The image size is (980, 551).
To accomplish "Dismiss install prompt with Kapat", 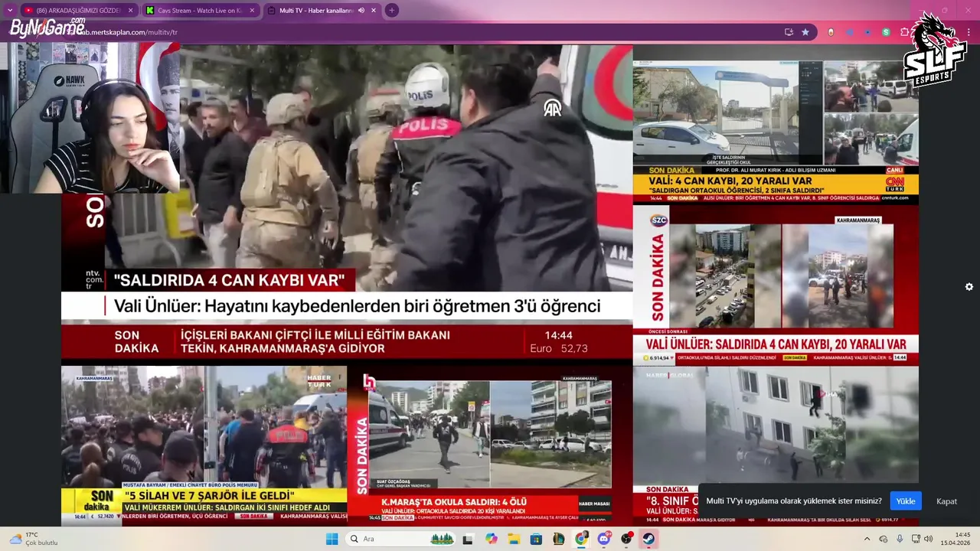I will point(946,501).
